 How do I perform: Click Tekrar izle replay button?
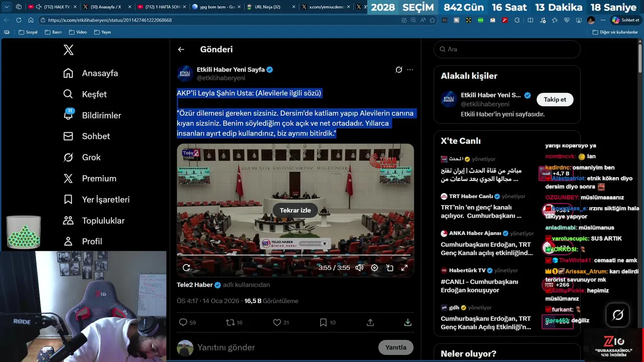tap(295, 210)
